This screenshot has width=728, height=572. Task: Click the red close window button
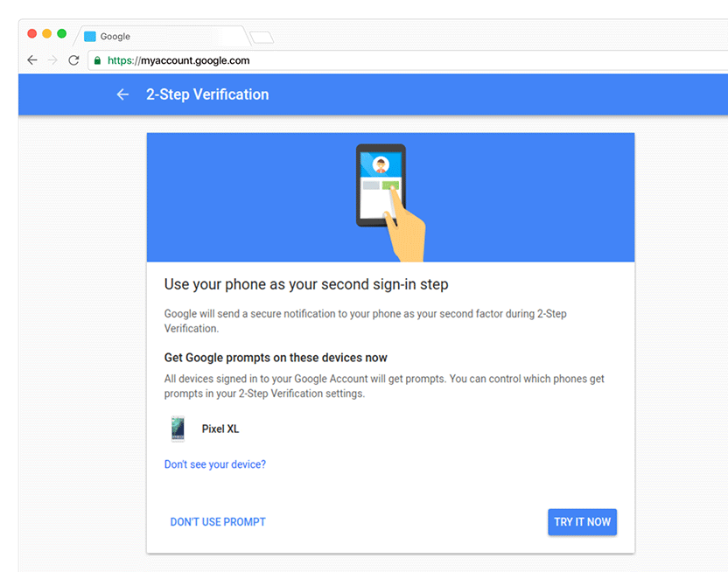pyautogui.click(x=31, y=34)
